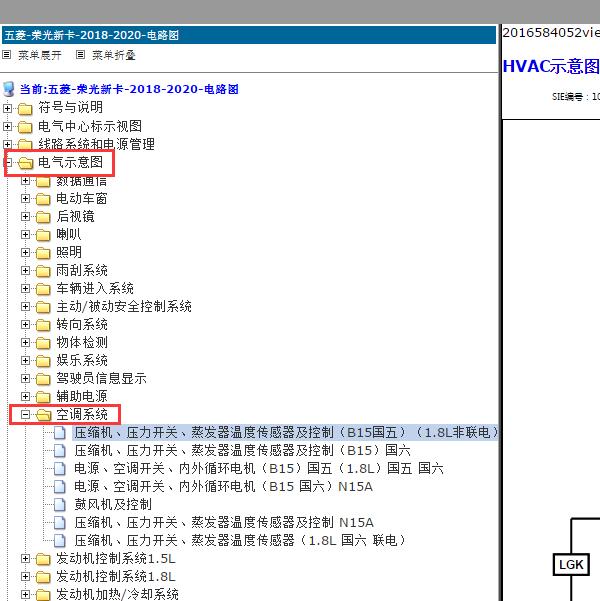
Task: Open 压缩机、压力开关 (B15国五)(1.8L非联电) page
Action: [x=286, y=432]
